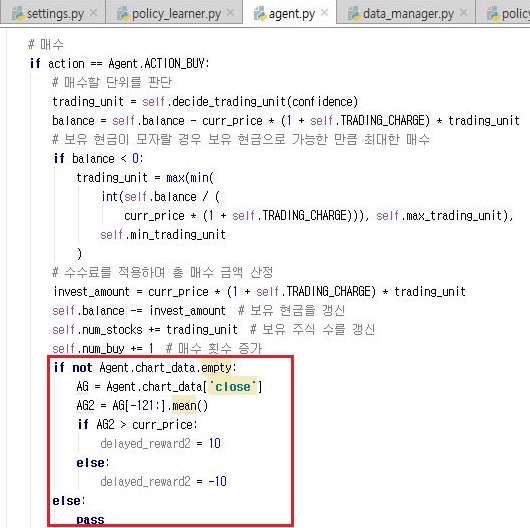Viewport: 530px width, 528px height.
Task: Close the agent.py tab
Action: click(x=324, y=13)
